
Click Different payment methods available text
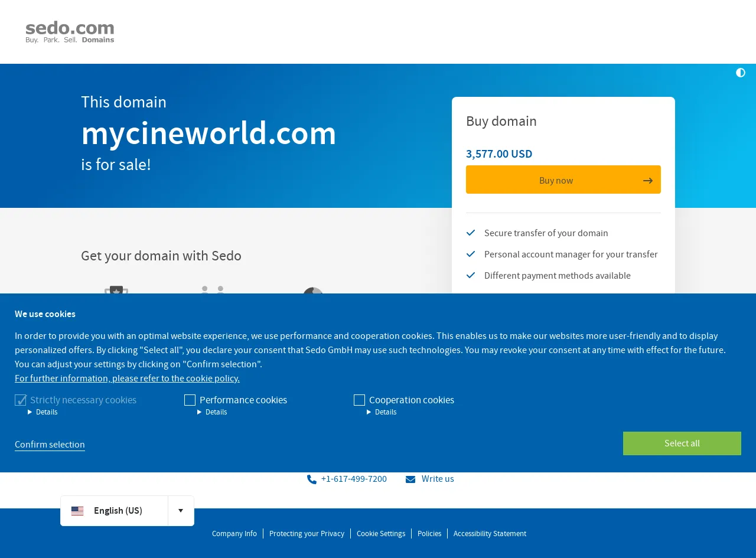tap(558, 276)
